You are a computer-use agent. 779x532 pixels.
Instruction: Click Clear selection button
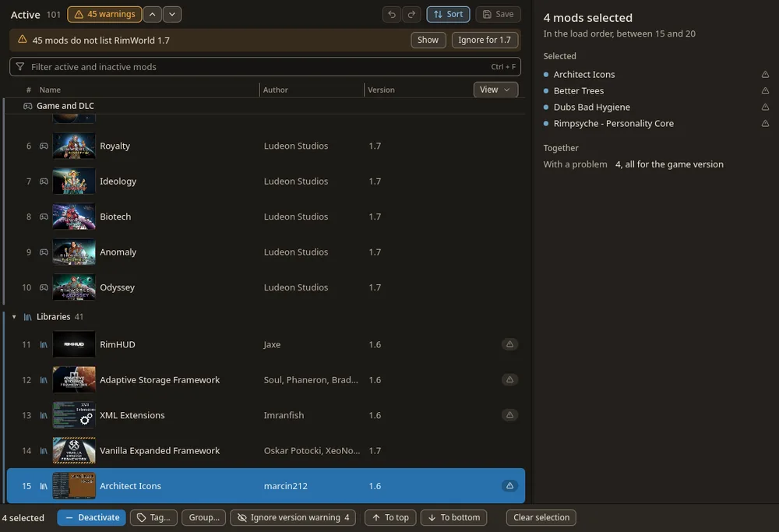pyautogui.click(x=541, y=518)
